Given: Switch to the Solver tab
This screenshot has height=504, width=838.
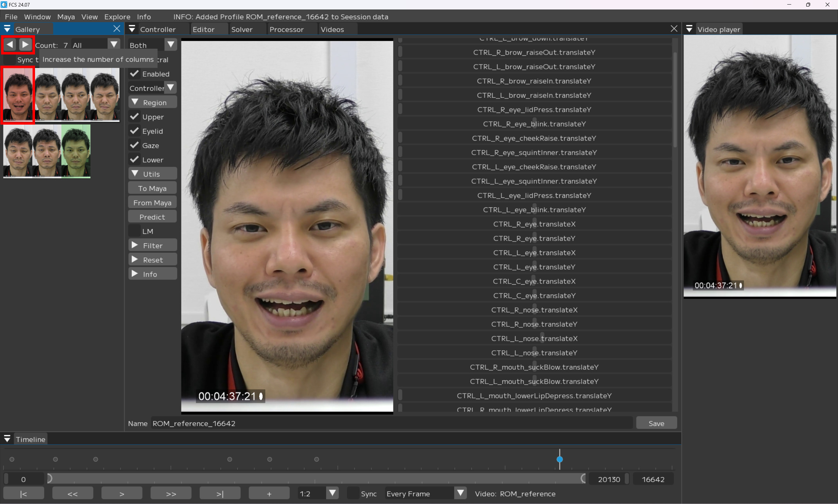Looking at the screenshot, I should pos(242,29).
